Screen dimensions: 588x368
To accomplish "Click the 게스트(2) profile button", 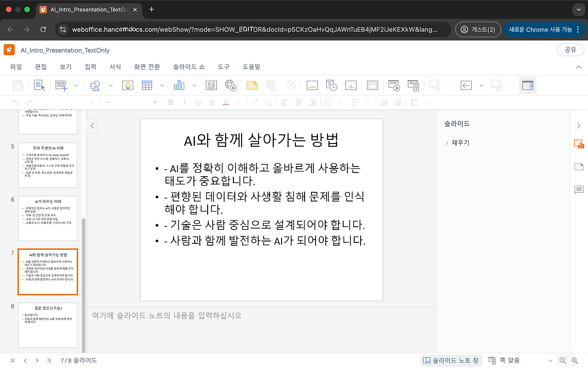I will point(478,29).
